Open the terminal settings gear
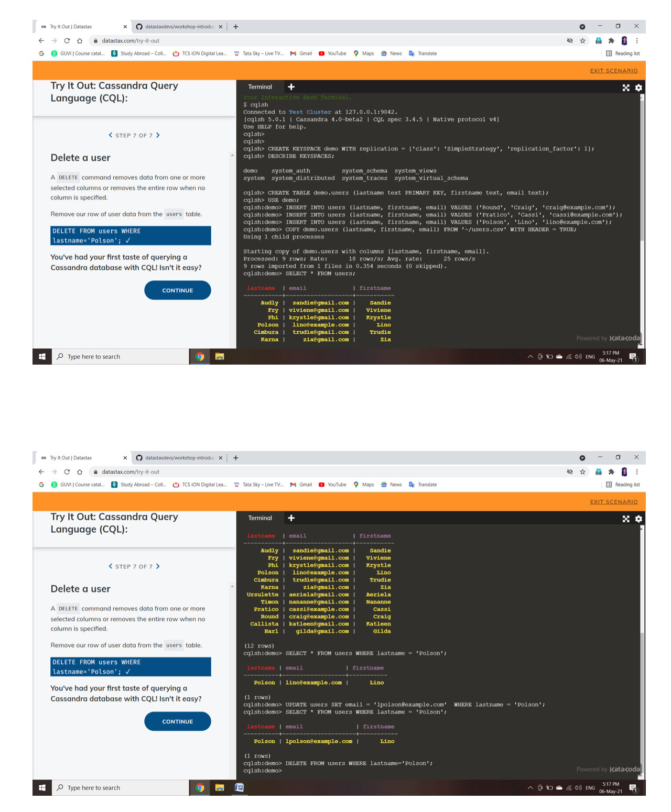Image resolution: width=671 pixels, height=812 pixels. point(638,88)
